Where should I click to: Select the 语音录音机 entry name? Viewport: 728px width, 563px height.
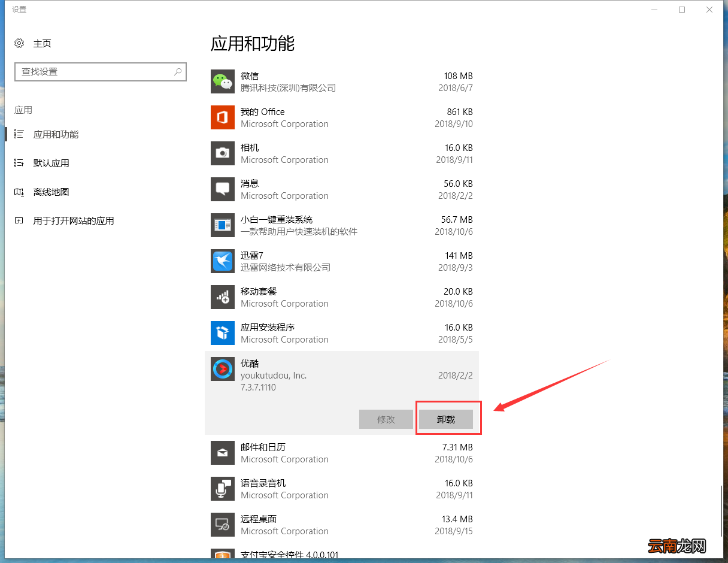[263, 483]
